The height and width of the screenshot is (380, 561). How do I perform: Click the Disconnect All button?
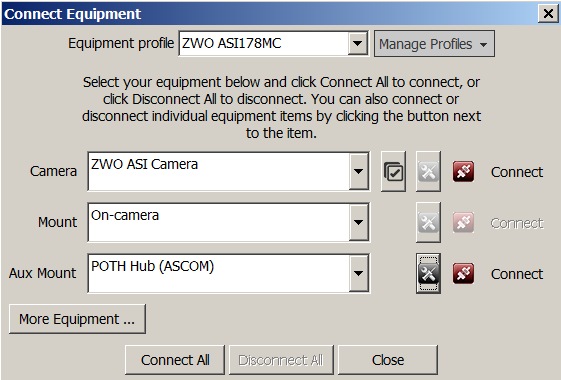pyautogui.click(x=281, y=360)
